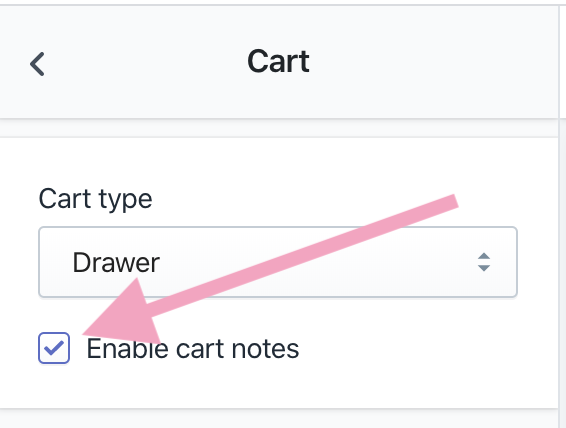Image resolution: width=566 pixels, height=428 pixels.
Task: Click the Enable cart notes label text
Action: click(x=193, y=349)
